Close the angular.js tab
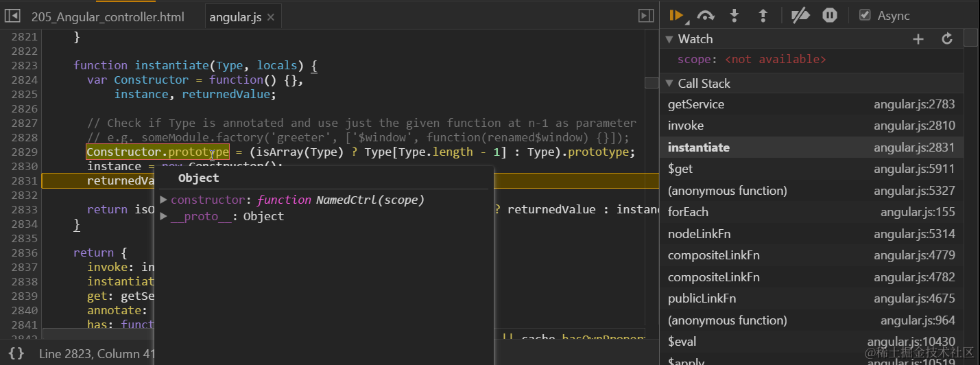The image size is (980, 365). 271,17
